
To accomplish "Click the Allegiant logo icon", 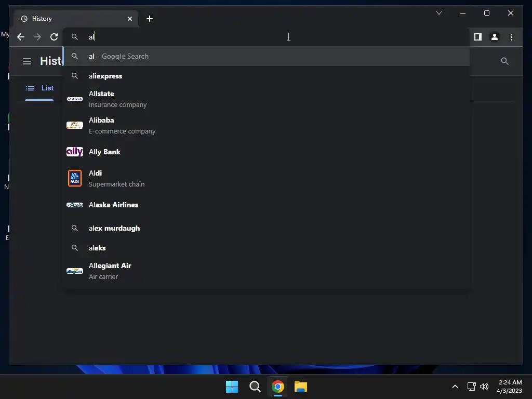I will tap(75, 271).
